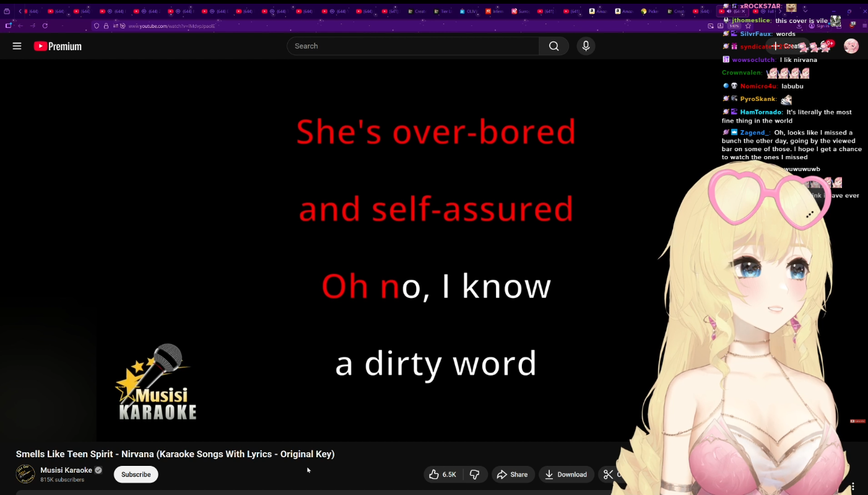Screen dimensions: 868x495
Task: Switch to the Intern browser tab
Action: [x=495, y=11]
